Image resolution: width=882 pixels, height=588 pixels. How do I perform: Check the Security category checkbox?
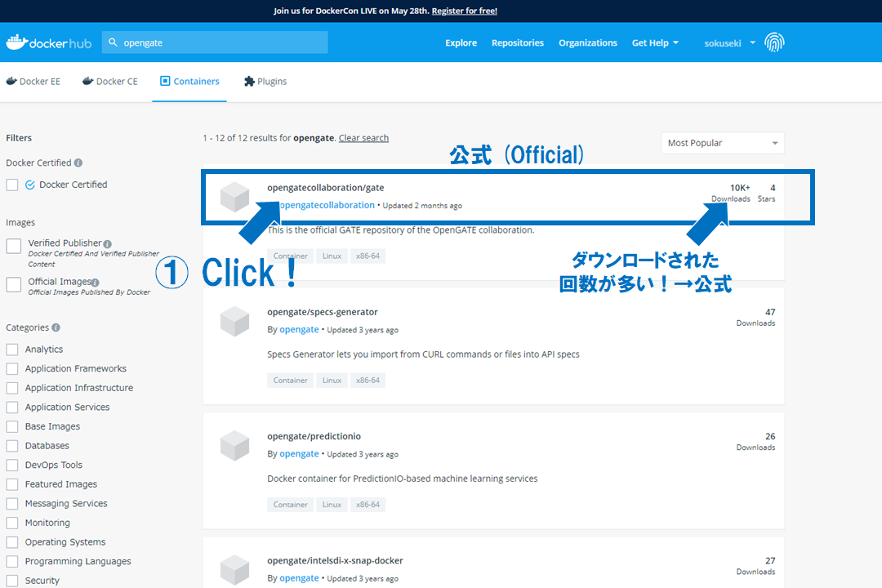pyautogui.click(x=11, y=581)
